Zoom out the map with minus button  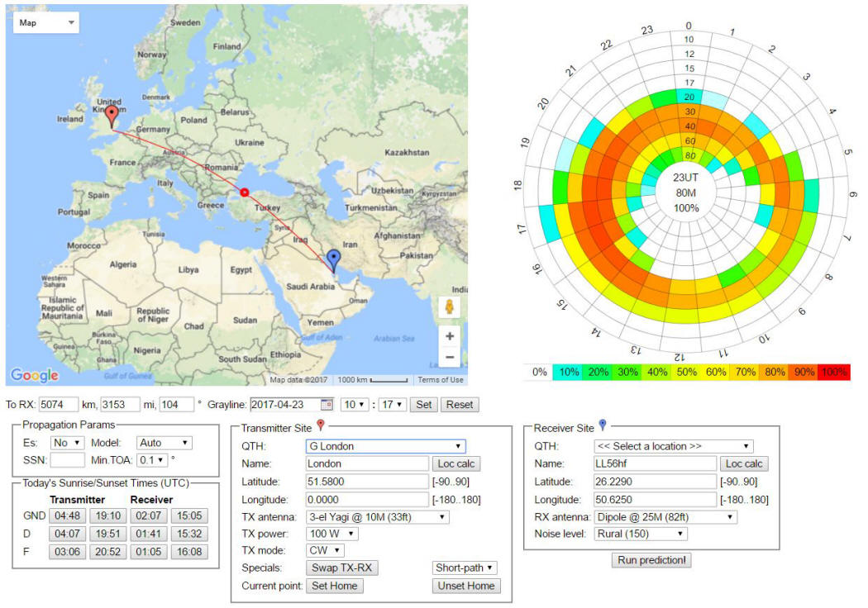(449, 358)
